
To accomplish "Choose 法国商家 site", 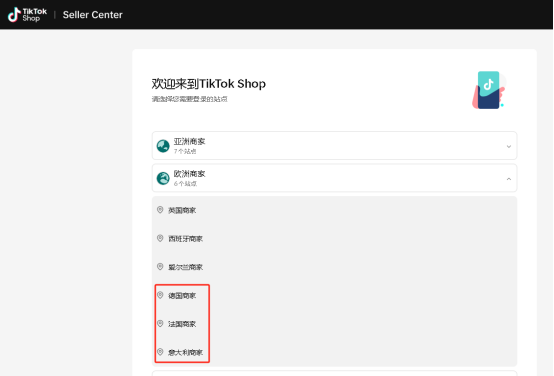I will (x=182, y=324).
